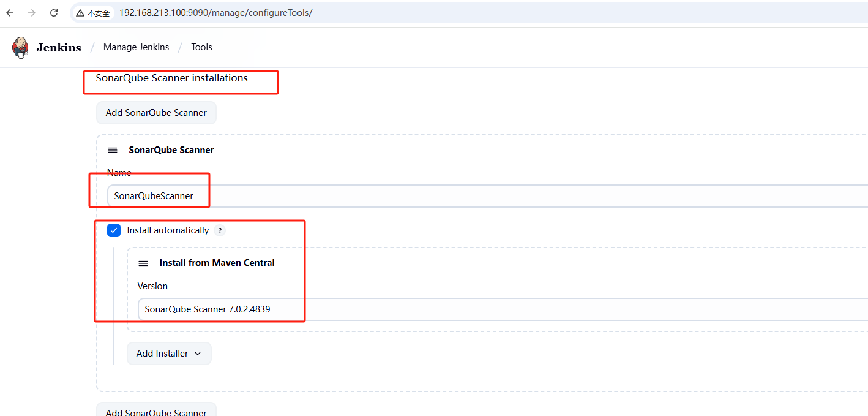Open the Add Installer dropdown
The height and width of the screenshot is (416, 868).
pos(169,354)
